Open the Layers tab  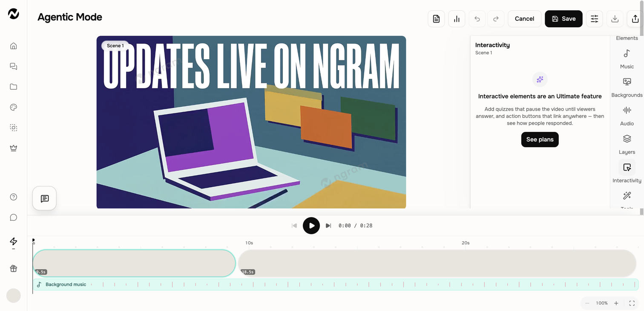coord(627,145)
